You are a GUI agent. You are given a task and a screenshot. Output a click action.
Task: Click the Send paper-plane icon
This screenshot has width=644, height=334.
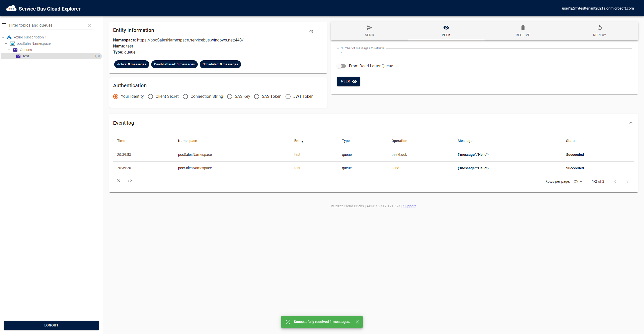369,28
